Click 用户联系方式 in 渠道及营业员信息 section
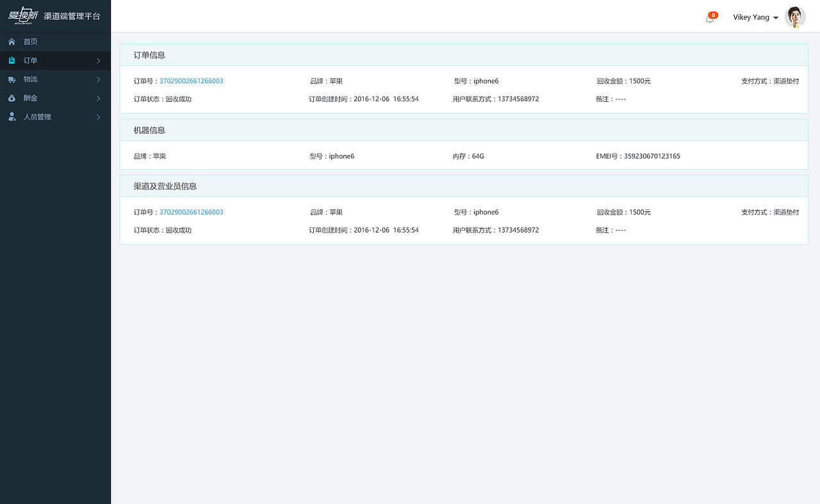This screenshot has width=820, height=504. coord(496,230)
